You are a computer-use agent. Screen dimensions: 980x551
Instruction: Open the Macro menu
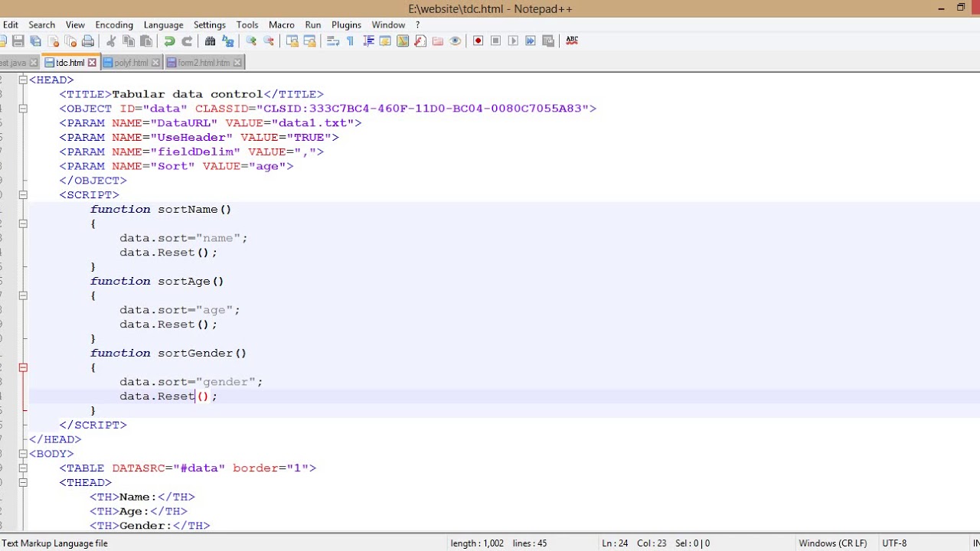pos(282,24)
